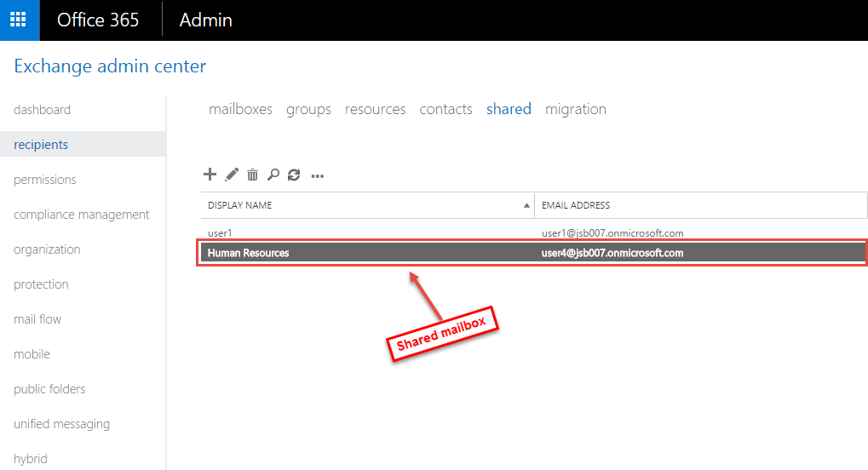
Task: Select the user1 mailbox row
Action: click(533, 233)
